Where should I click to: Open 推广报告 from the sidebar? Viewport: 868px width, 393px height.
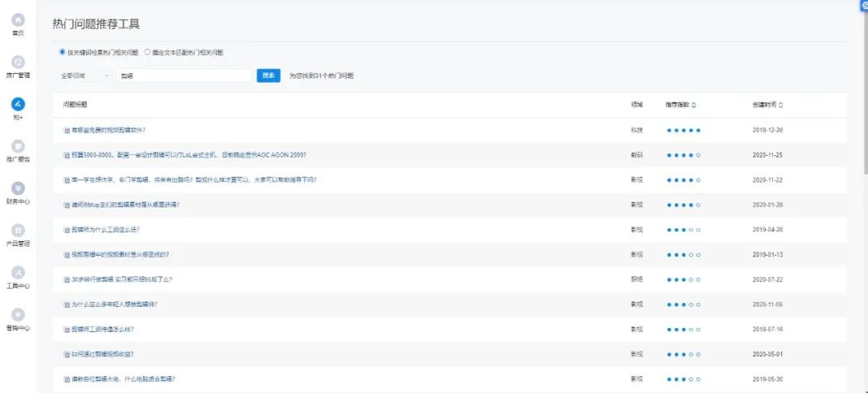coord(18,146)
